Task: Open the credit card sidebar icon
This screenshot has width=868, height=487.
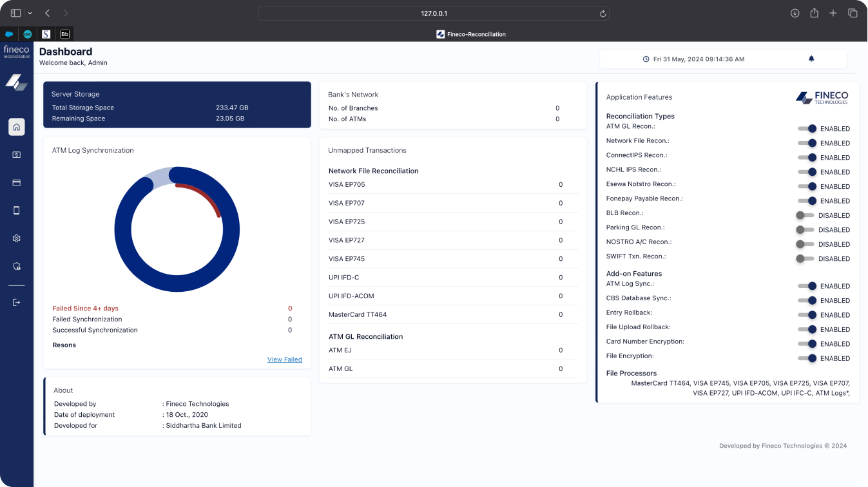Action: tap(17, 182)
